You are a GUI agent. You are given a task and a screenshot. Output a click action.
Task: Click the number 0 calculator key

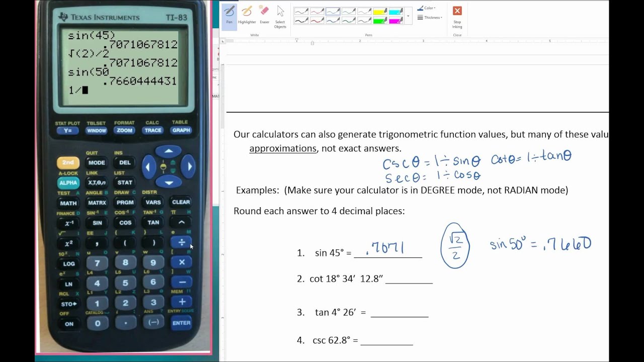click(x=98, y=323)
